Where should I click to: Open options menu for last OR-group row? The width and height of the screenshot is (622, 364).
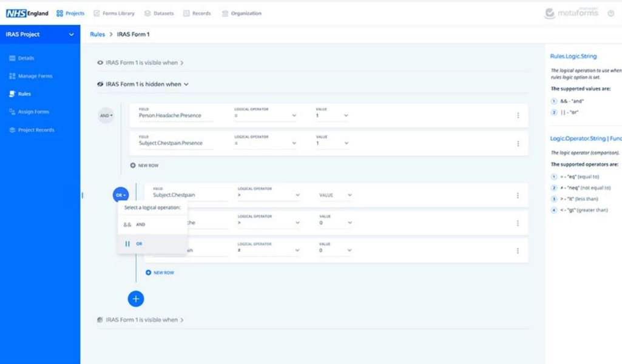coord(518,251)
